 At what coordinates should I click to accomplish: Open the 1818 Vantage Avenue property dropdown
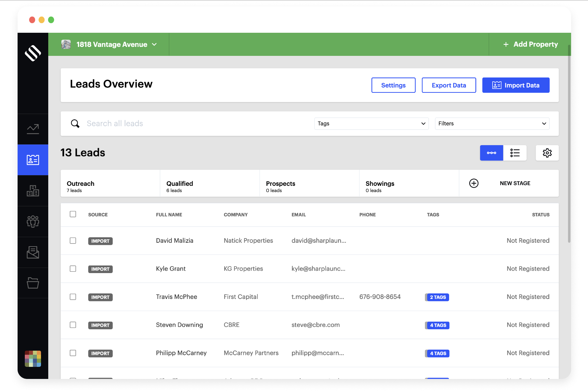point(109,44)
